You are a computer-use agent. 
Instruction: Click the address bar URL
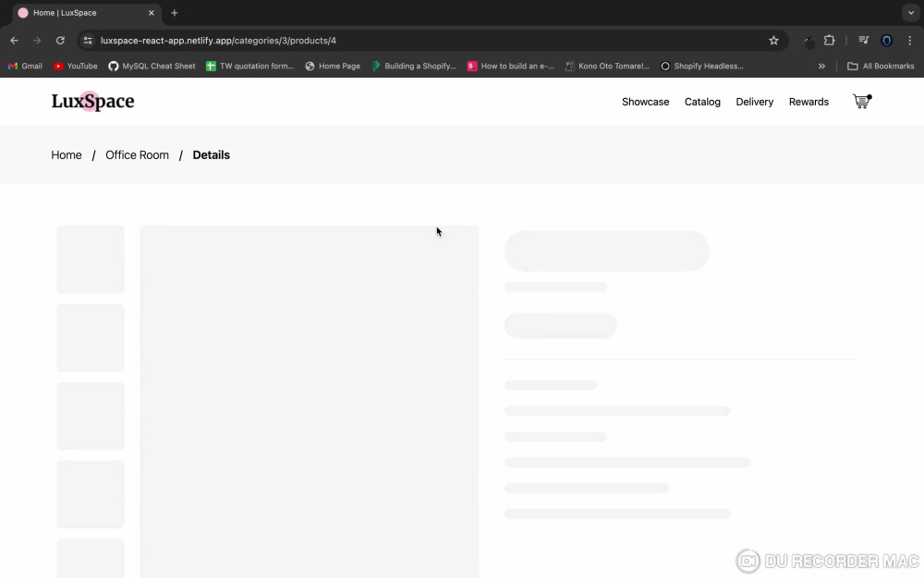pyautogui.click(x=218, y=41)
